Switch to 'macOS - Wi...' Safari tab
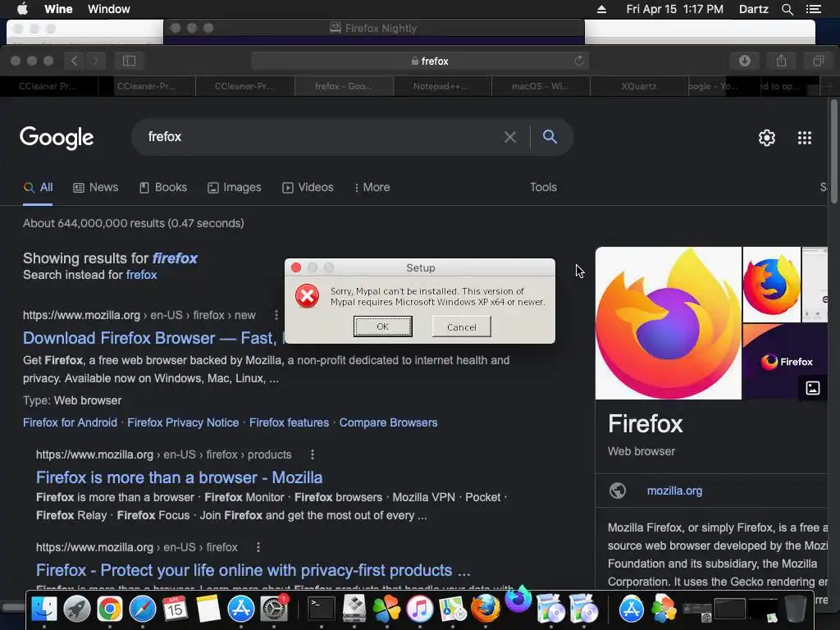 (x=541, y=86)
